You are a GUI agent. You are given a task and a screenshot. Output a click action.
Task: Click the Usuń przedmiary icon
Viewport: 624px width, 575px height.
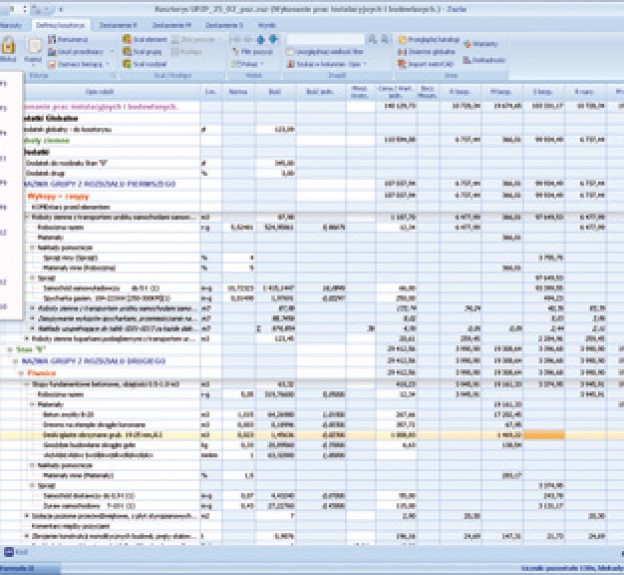52,52
